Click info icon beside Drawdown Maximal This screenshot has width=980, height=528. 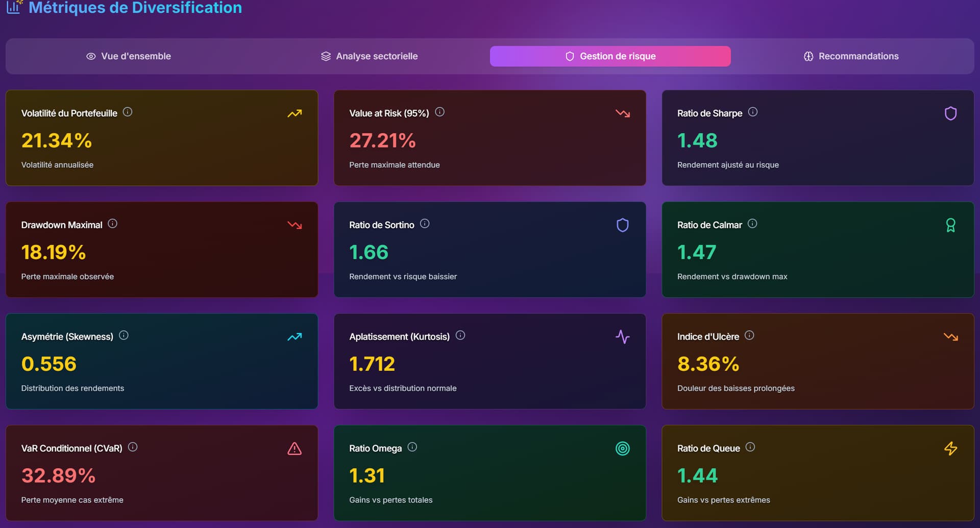pos(113,224)
